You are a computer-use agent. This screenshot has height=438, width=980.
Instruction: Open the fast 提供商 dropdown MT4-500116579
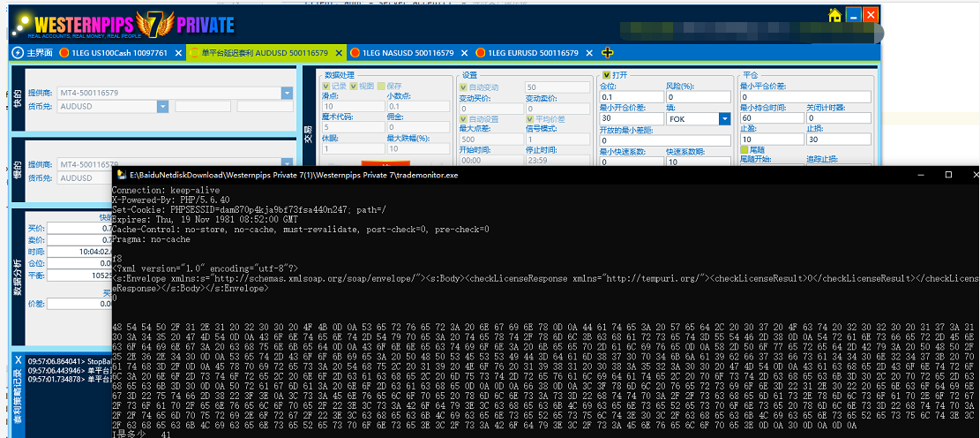click(287, 94)
